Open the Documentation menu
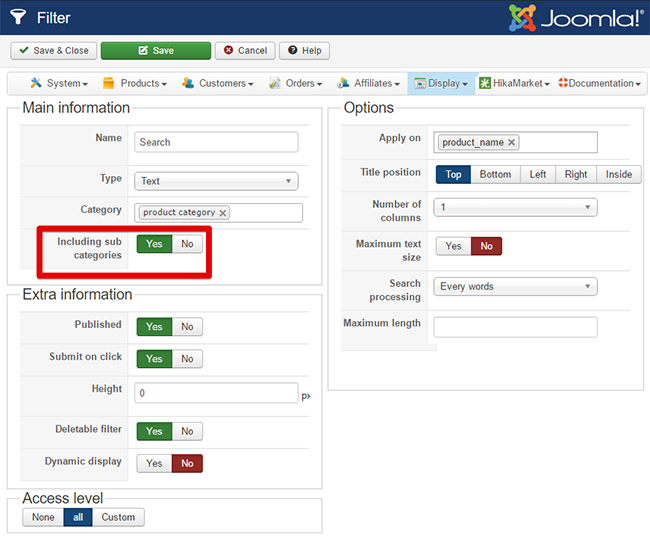 tap(599, 83)
